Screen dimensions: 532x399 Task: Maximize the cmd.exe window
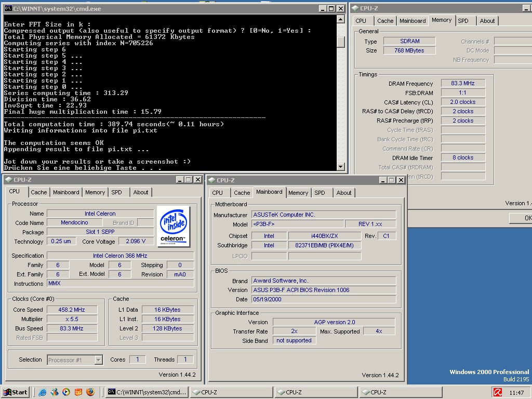point(331,8)
